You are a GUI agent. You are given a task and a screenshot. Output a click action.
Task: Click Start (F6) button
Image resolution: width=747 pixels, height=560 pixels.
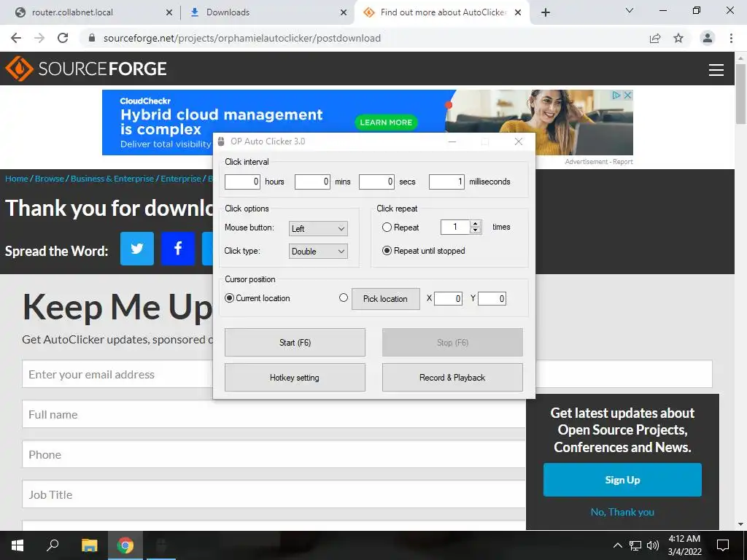click(x=295, y=343)
